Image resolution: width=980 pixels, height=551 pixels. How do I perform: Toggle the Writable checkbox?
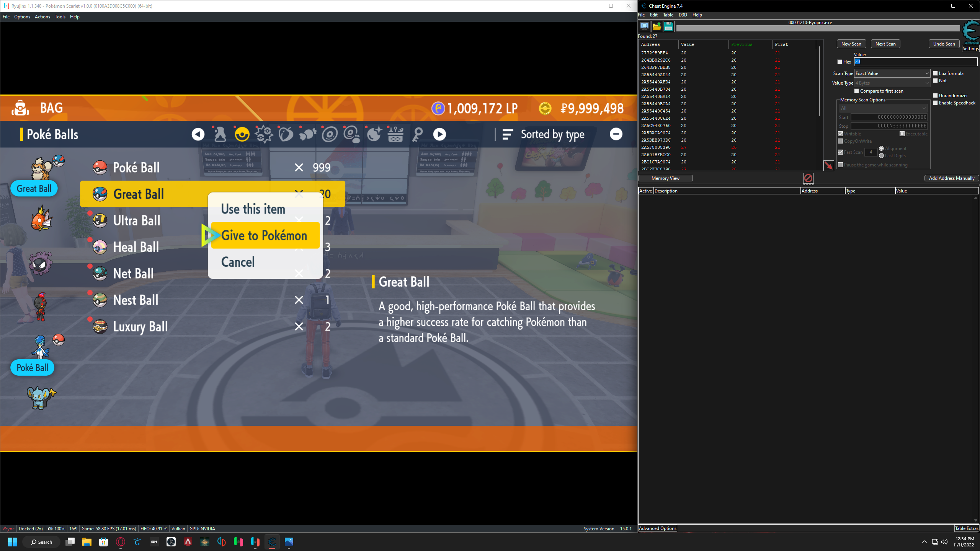point(841,134)
